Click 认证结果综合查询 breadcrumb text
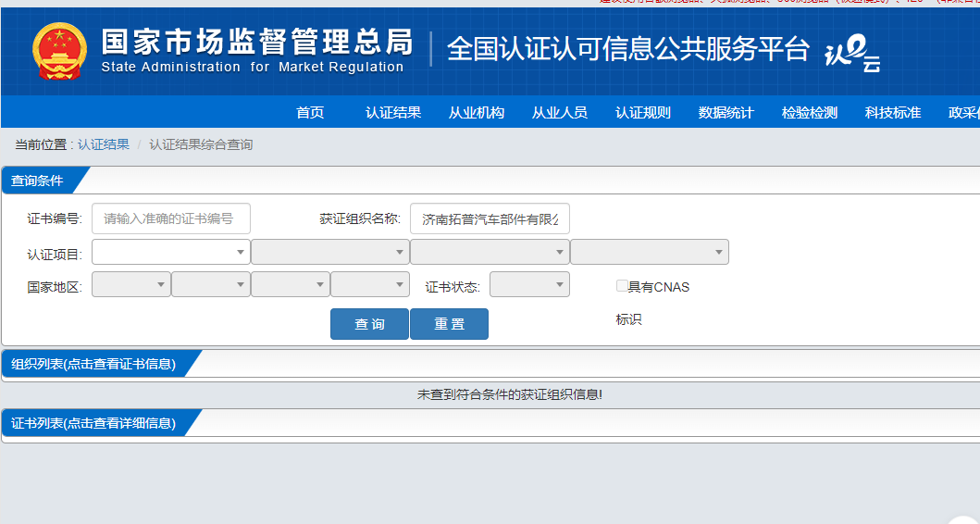 (x=201, y=144)
